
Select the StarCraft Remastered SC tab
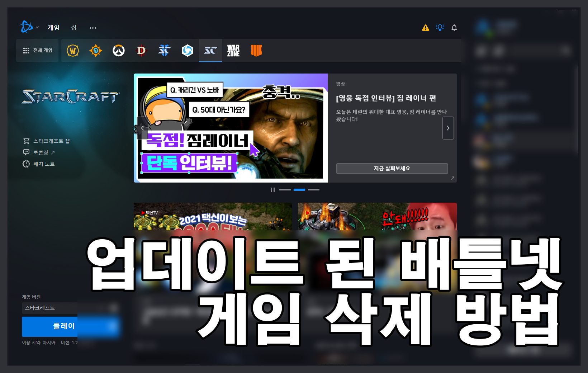210,51
